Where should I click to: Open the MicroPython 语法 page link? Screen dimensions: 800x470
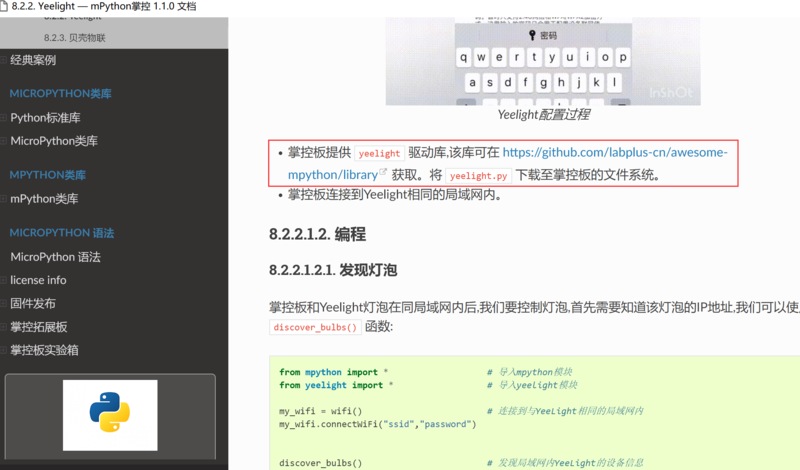[x=56, y=257]
